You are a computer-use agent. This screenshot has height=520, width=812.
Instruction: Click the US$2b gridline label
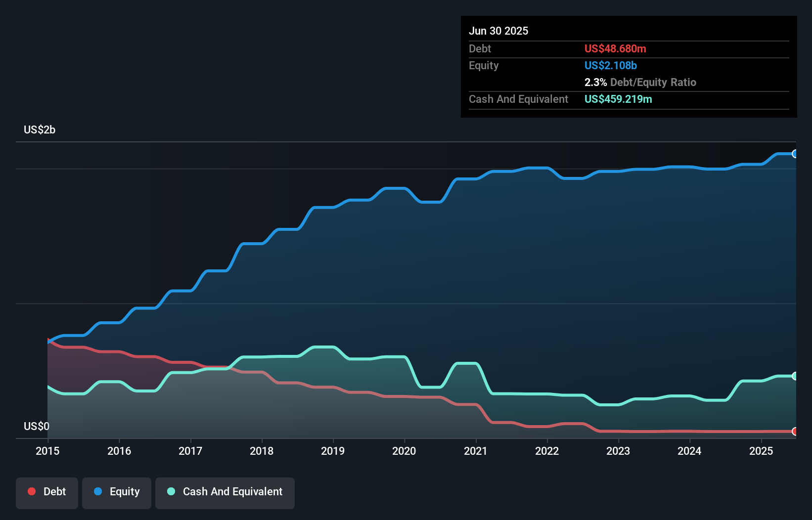pos(40,130)
